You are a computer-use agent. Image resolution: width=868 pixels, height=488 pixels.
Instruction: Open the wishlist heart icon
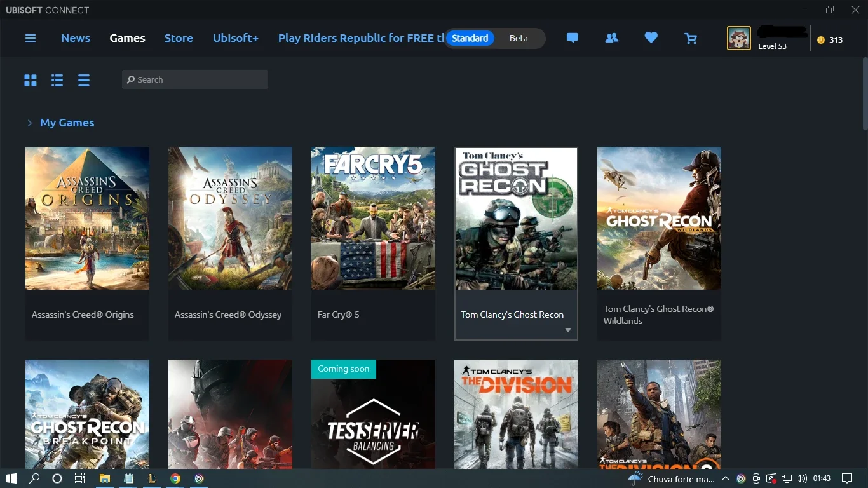pos(651,38)
